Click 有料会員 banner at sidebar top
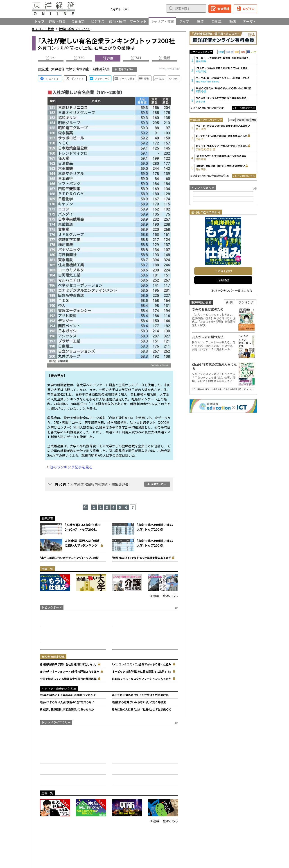This screenshot has width=289, height=868. pos(223,38)
